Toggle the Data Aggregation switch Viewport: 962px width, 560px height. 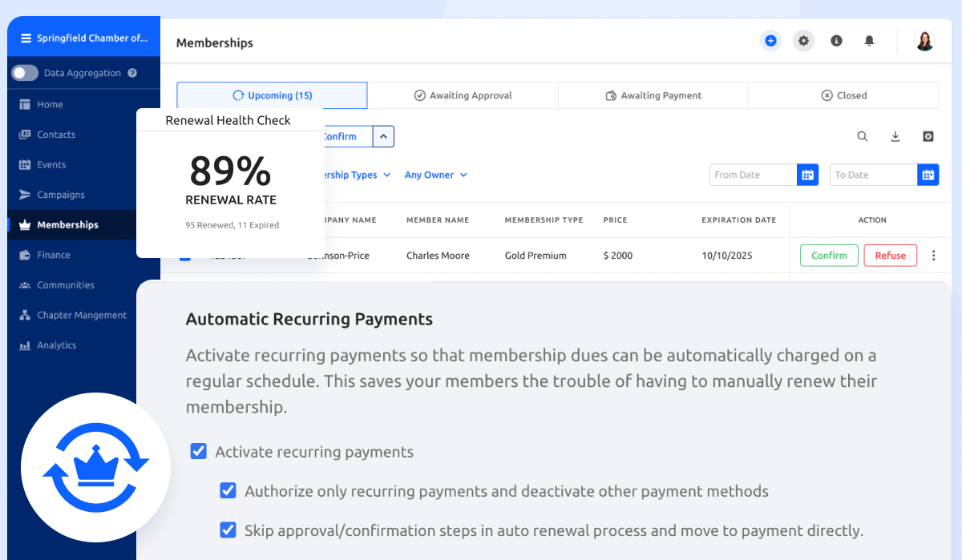(x=25, y=73)
